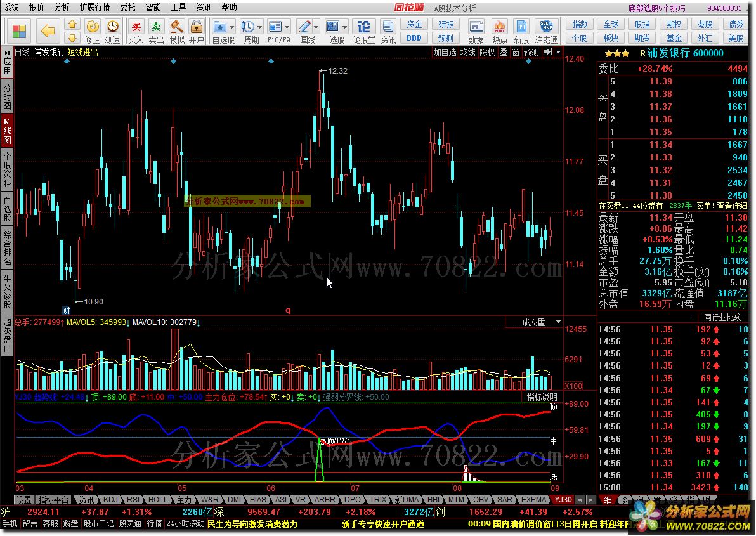Toggle 均线 moving average display
The image size is (756, 536).
point(467,52)
